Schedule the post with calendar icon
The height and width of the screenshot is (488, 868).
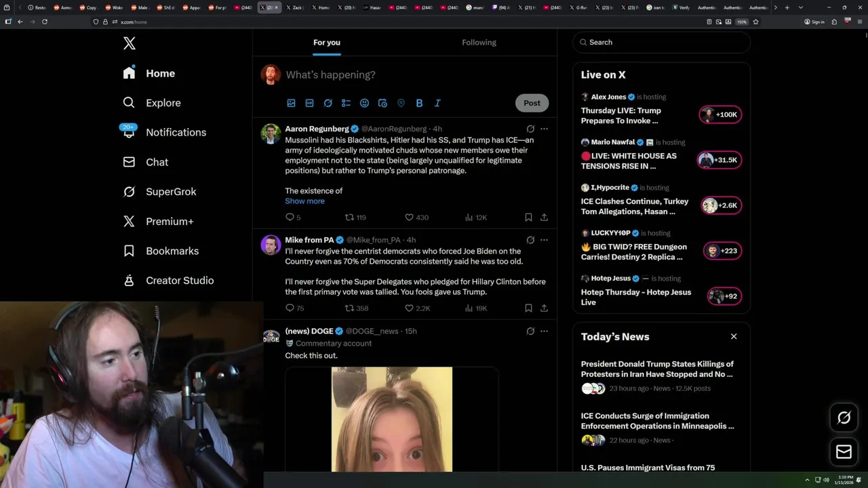(382, 103)
